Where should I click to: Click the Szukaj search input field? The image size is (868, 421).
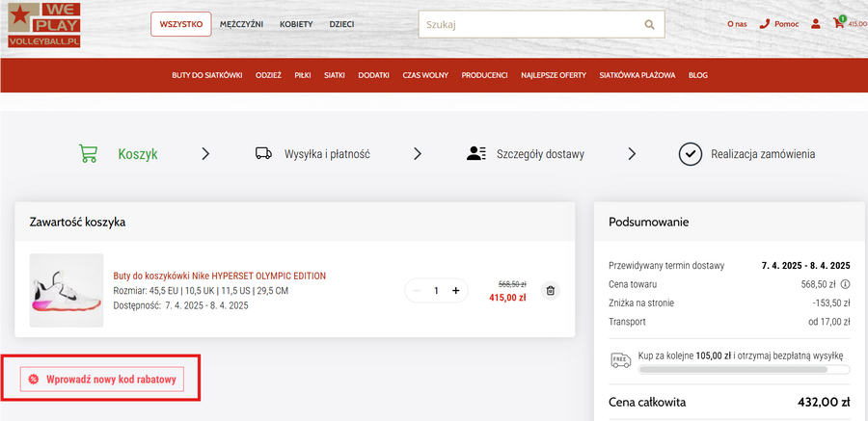pos(527,24)
